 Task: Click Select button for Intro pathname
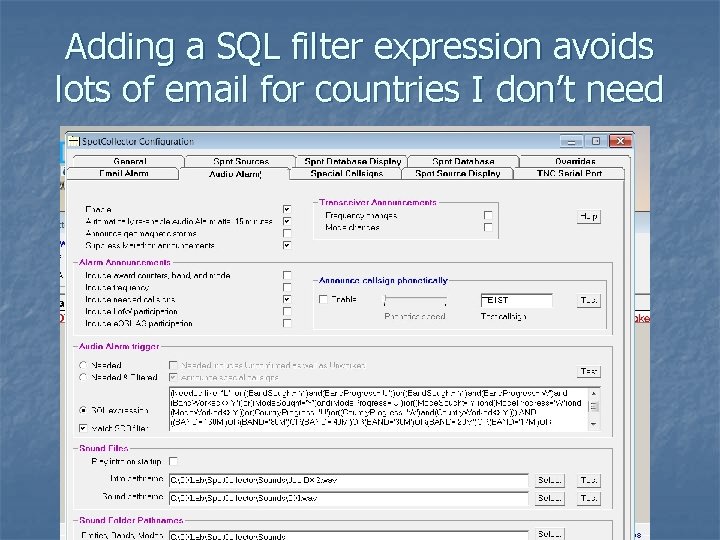tap(550, 480)
